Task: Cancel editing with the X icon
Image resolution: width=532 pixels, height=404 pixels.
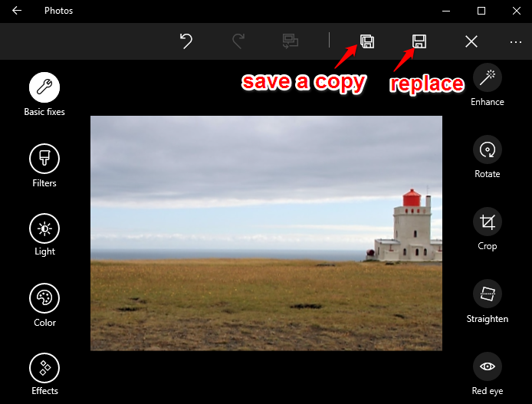Action: tap(471, 41)
